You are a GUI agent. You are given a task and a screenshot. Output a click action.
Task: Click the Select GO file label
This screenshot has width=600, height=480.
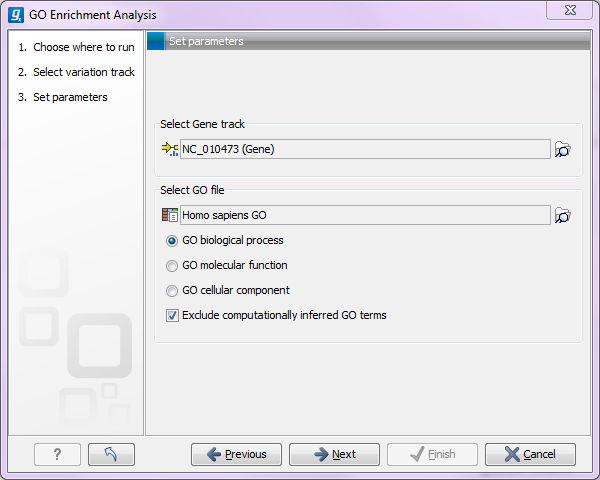pyautogui.click(x=192, y=190)
